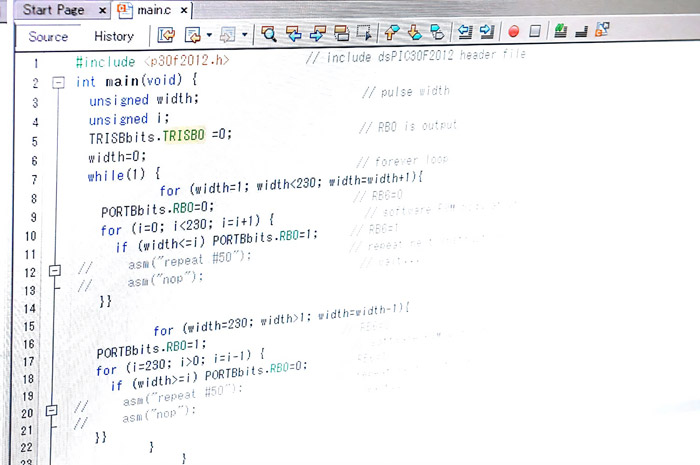
Task: Switch to Source view
Action: tap(48, 36)
